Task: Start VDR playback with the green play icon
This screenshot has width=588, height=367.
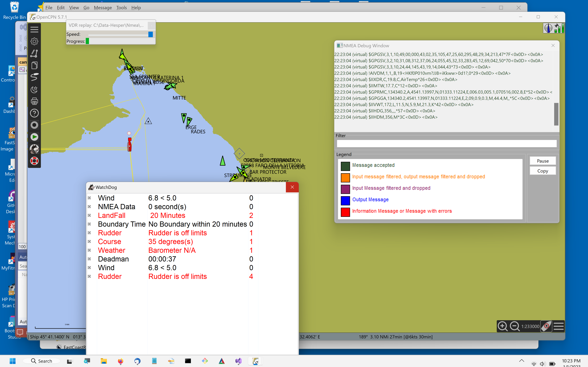Action: coord(34,137)
